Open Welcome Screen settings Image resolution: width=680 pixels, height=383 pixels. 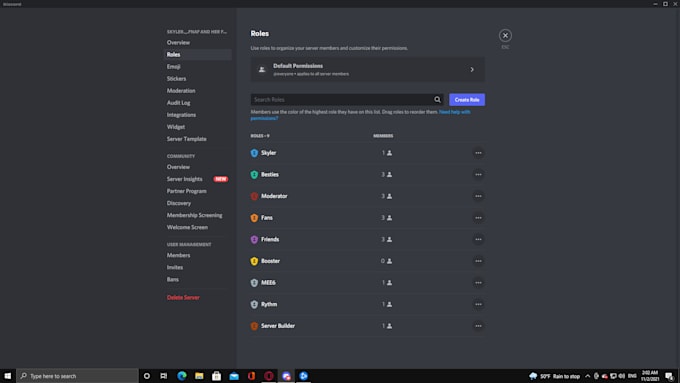point(187,227)
